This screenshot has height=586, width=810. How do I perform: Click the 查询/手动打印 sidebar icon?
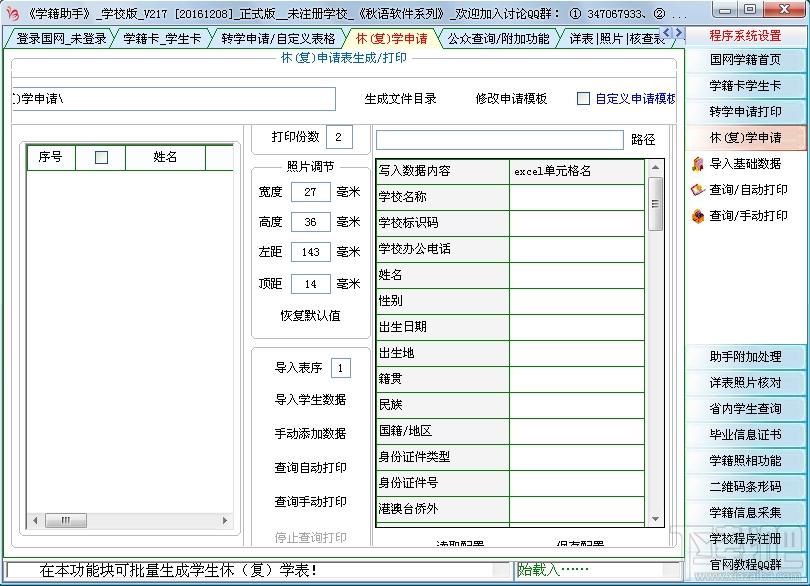[698, 216]
